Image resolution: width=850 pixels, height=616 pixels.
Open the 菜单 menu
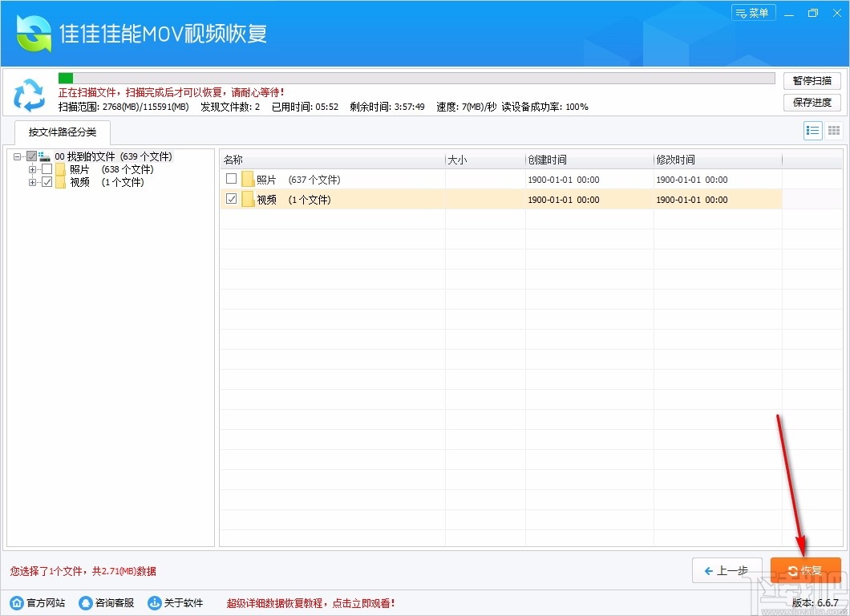pos(753,13)
